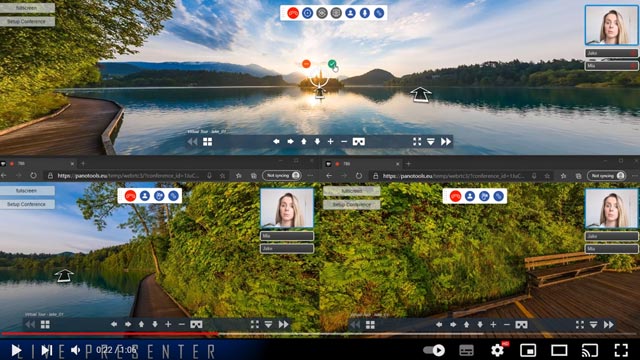Switch to the bottom-left browser tab

coord(38,164)
